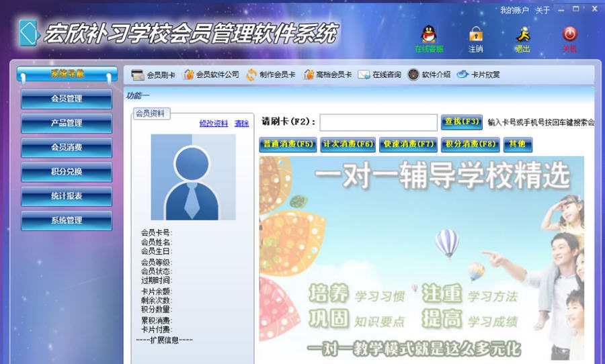605x364 pixels.
Task: Open the 产品管理 navigation menu
Action: 67,123
